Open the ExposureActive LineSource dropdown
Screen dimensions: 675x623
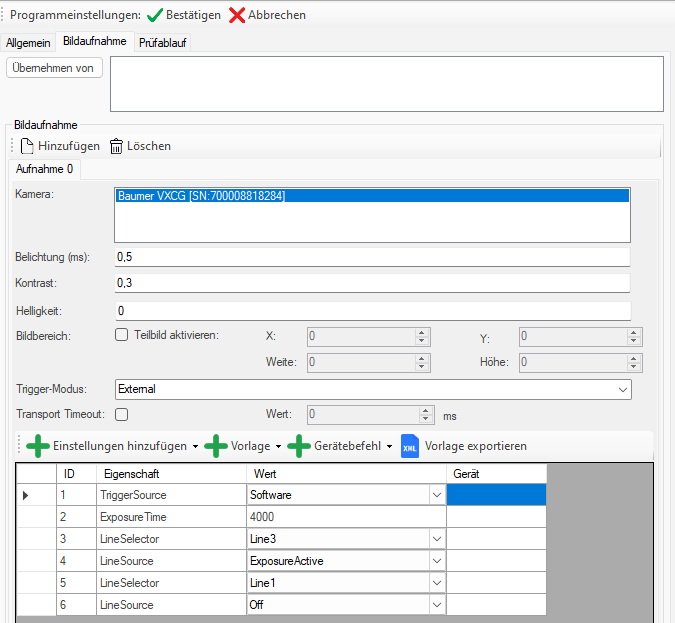pyautogui.click(x=436, y=560)
